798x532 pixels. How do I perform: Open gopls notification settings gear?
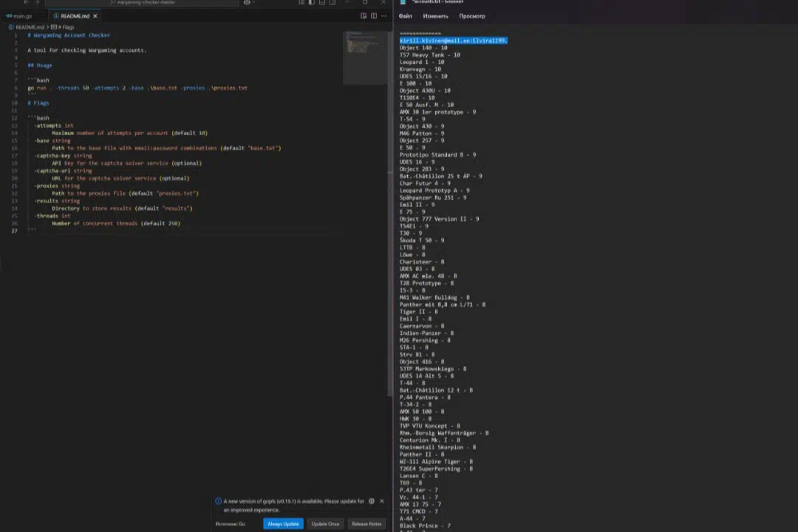(x=372, y=502)
